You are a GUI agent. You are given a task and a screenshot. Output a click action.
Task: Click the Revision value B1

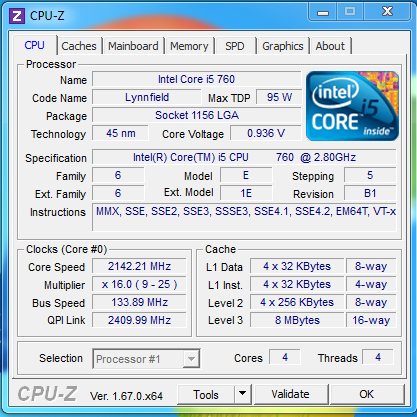coord(370,193)
